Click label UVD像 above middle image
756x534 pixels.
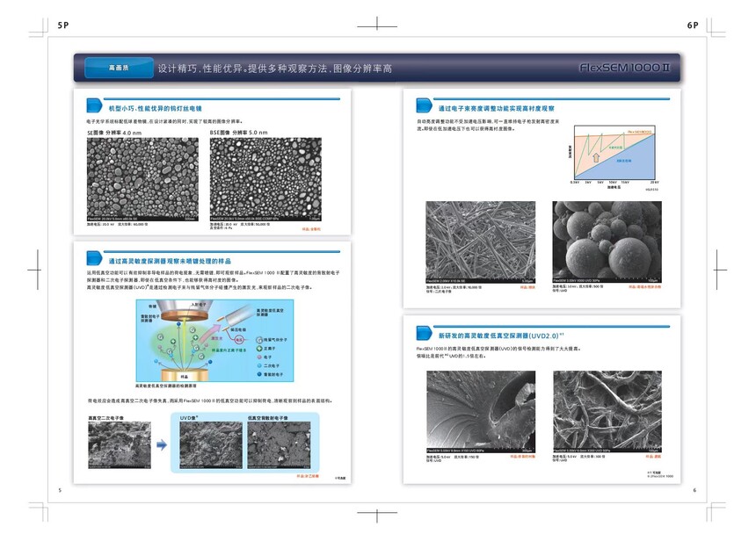[x=189, y=418]
